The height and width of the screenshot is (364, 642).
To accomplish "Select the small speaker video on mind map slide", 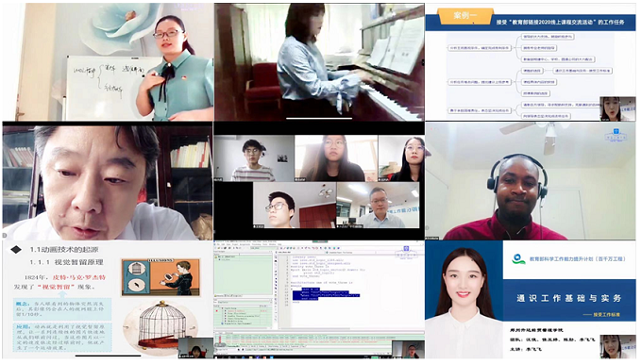I will point(617,108).
